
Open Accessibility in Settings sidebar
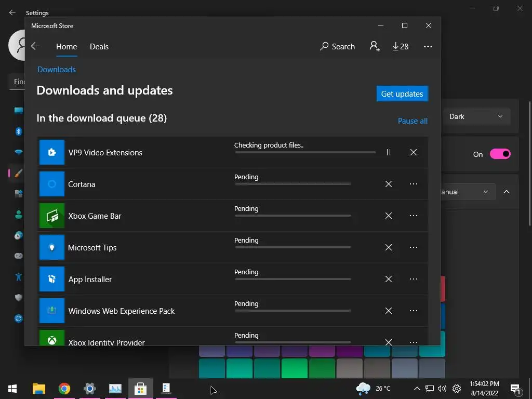[19, 277]
